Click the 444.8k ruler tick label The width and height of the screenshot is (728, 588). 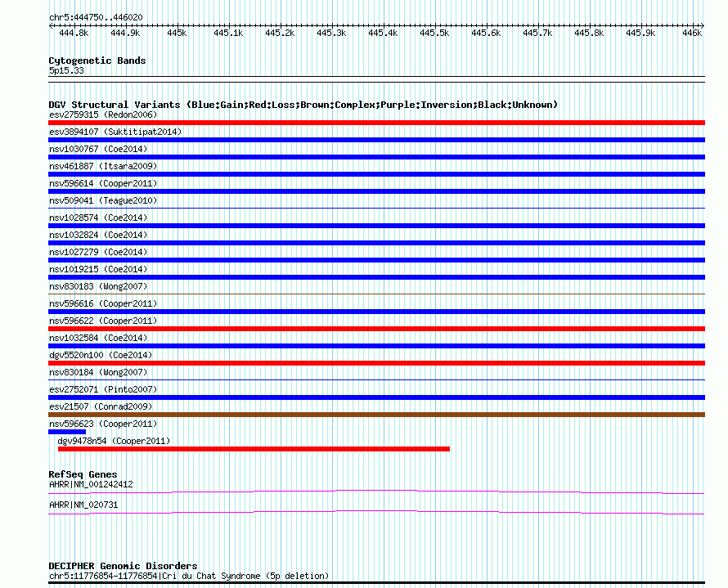coord(74,33)
